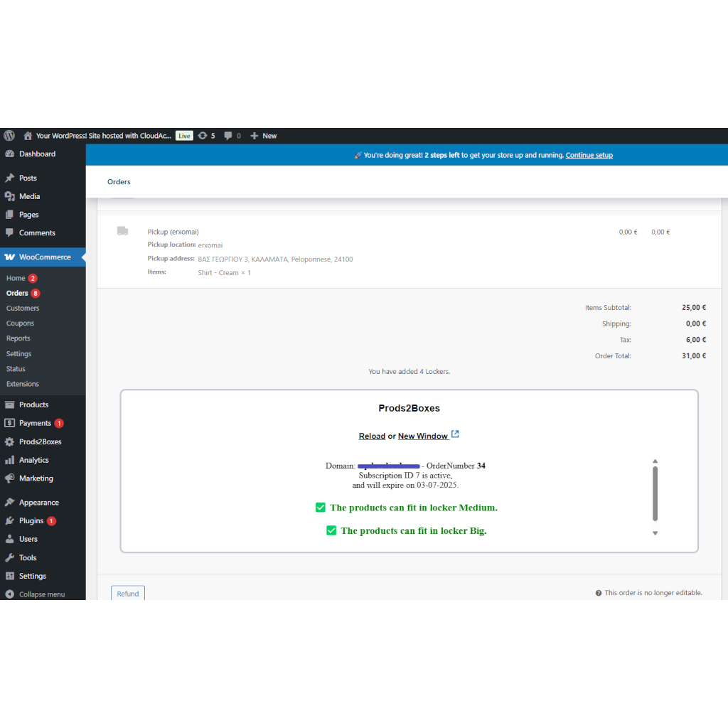This screenshot has width=728, height=728.
Task: Click the Tools wrench icon
Action: [9, 557]
